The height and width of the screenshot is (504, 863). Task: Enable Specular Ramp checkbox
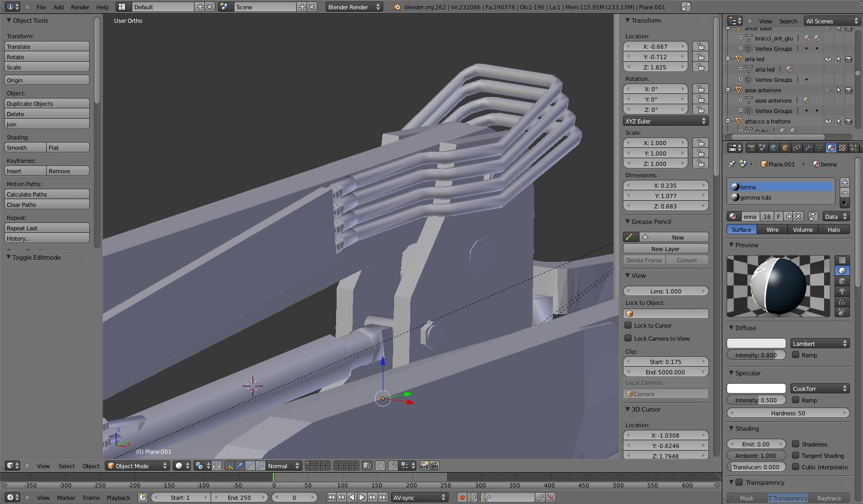796,400
